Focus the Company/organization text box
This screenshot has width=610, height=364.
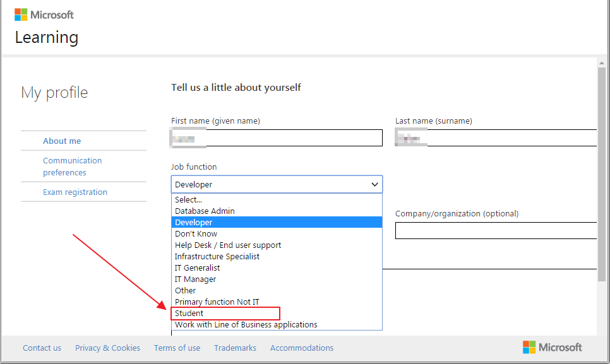tap(496, 231)
